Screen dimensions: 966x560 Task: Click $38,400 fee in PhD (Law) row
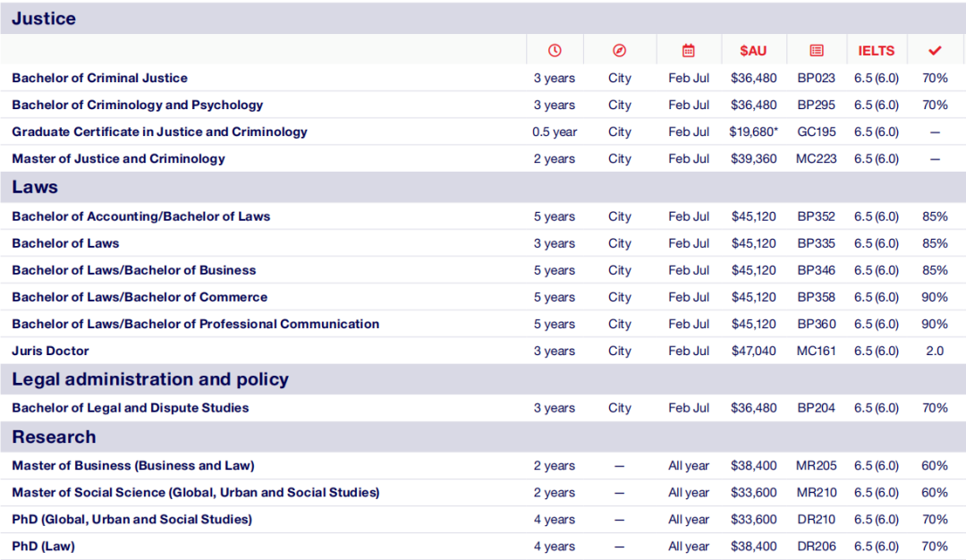[753, 547]
